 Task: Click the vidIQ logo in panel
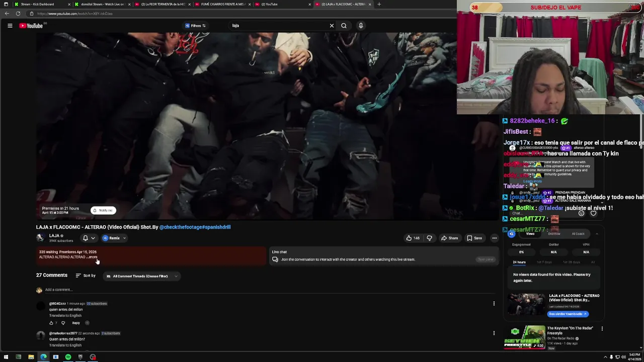point(512,234)
